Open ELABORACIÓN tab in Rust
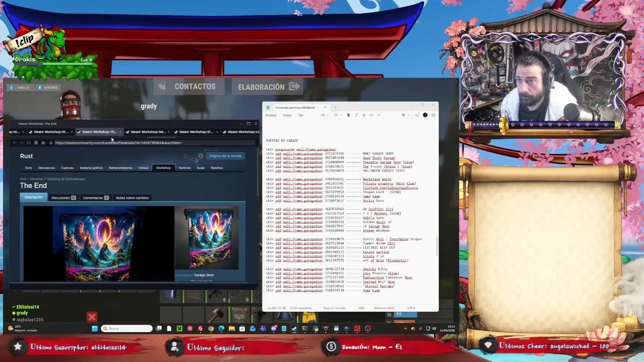Image resolution: width=644 pixels, height=362 pixels. pyautogui.click(x=269, y=86)
